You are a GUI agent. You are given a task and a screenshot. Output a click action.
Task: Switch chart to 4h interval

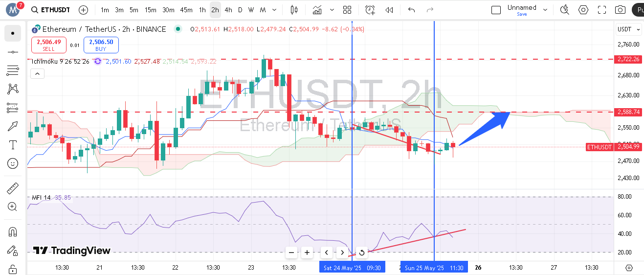tap(228, 10)
